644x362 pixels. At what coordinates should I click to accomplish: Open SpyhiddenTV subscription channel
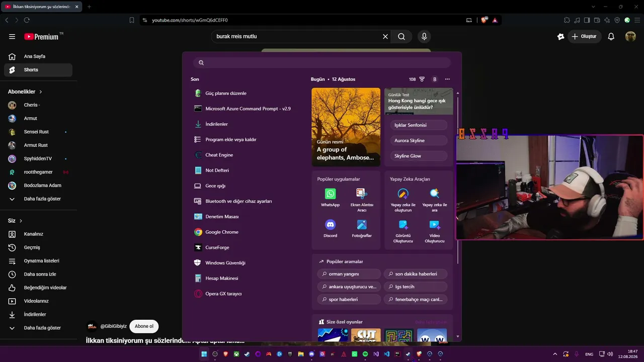tap(38, 158)
